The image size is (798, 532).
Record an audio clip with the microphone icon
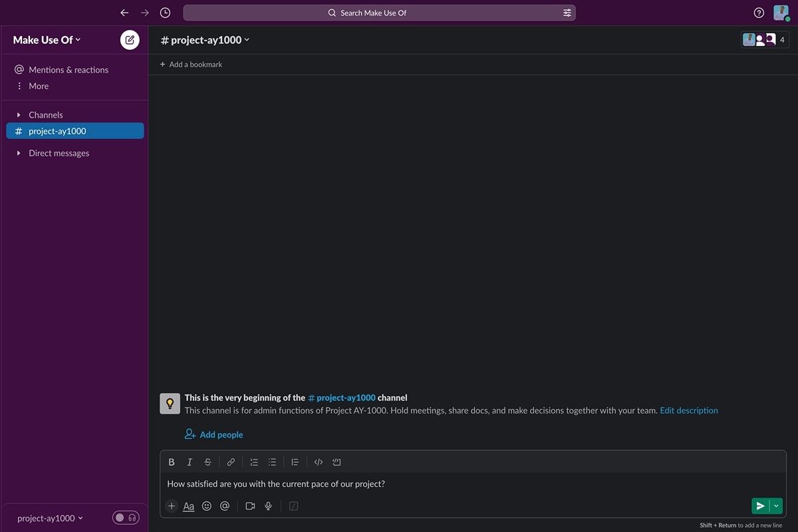(x=268, y=505)
